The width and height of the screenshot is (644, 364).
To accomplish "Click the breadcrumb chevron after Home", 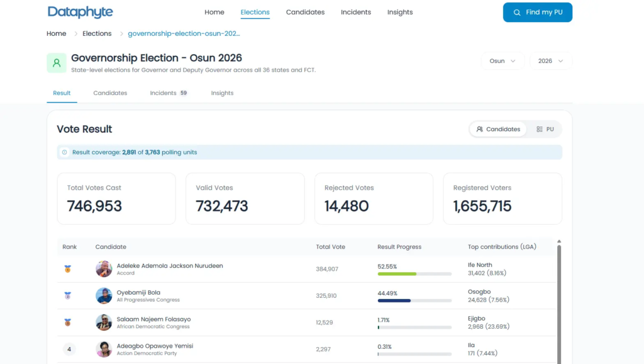I will (x=75, y=34).
